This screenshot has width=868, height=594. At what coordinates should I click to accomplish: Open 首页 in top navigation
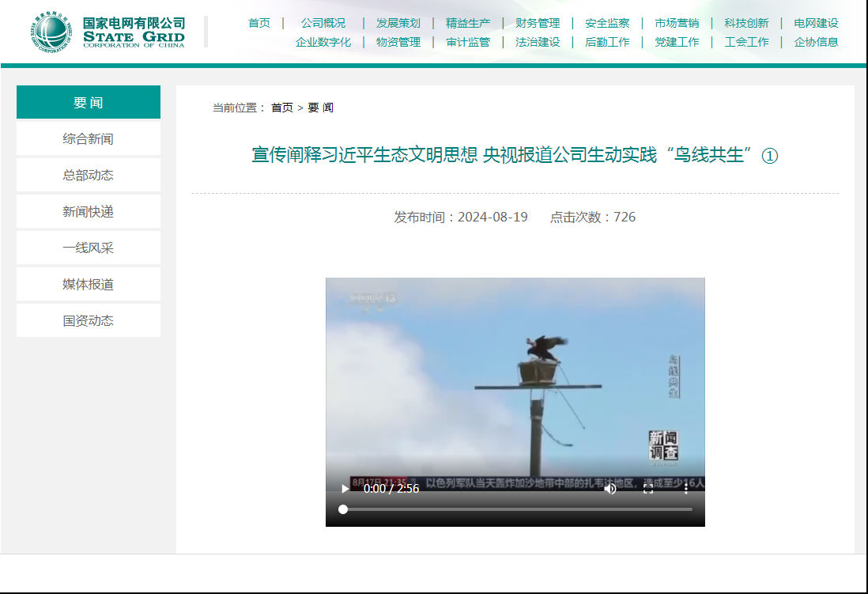tap(259, 23)
